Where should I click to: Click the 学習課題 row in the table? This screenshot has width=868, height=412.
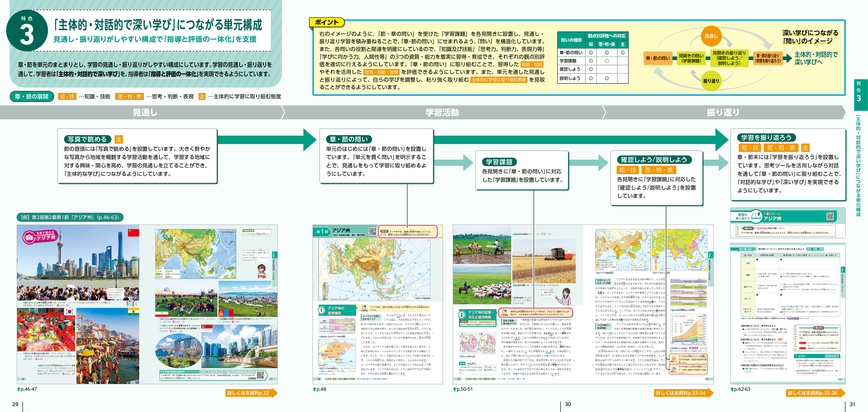click(x=593, y=61)
